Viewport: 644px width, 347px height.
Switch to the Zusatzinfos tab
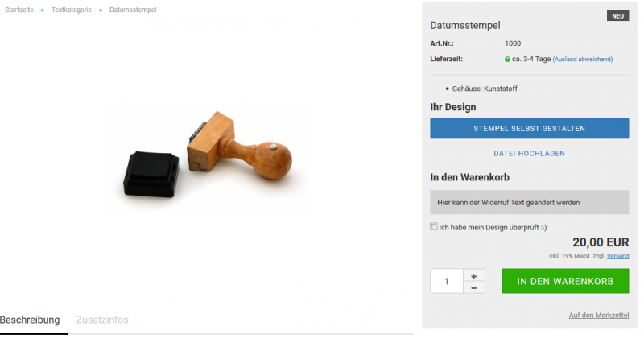[102, 320]
